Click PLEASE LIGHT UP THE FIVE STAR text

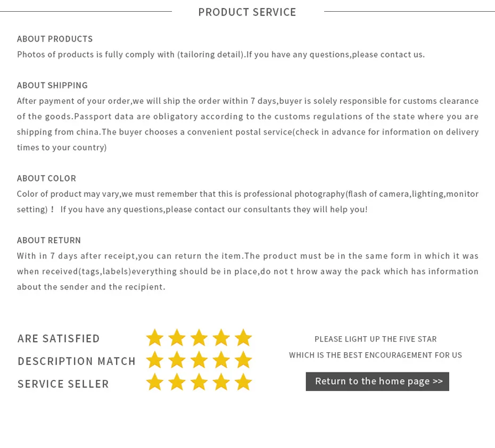375,339
